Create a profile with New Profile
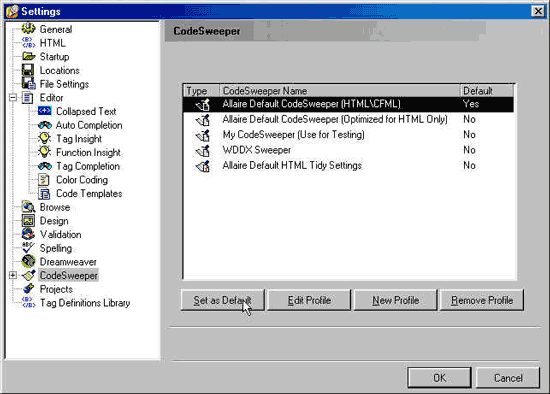 tap(396, 300)
